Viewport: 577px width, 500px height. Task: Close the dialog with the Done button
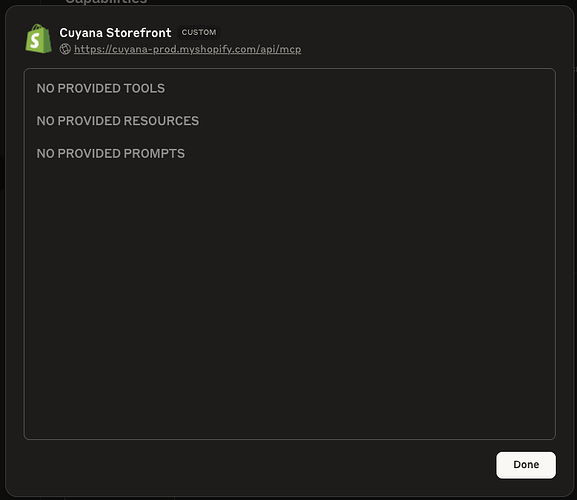[x=526, y=465]
